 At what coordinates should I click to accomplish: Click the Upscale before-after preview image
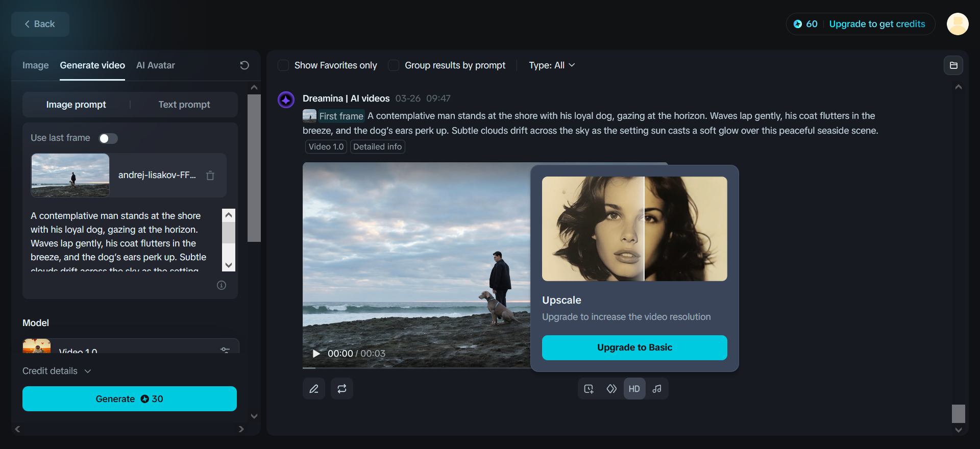coord(634,229)
